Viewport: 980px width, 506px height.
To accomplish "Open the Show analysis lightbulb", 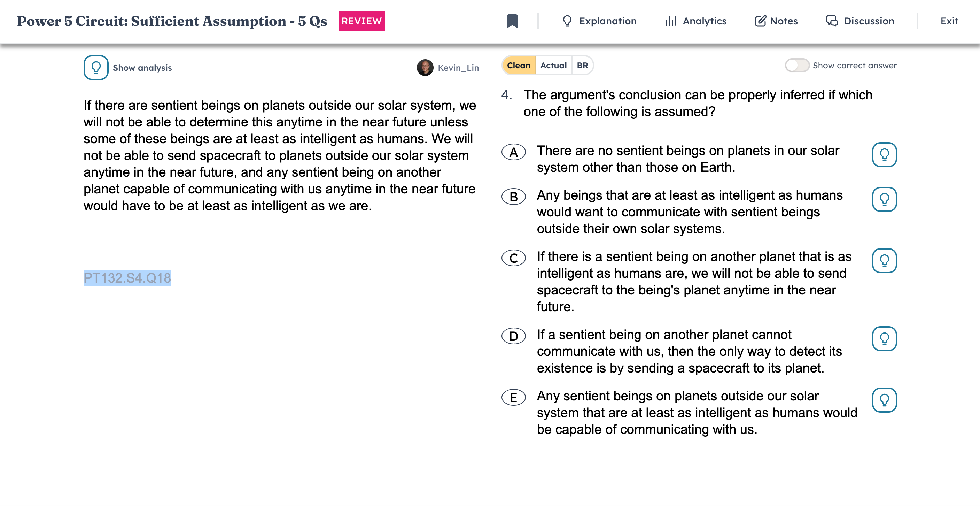I will pos(96,67).
